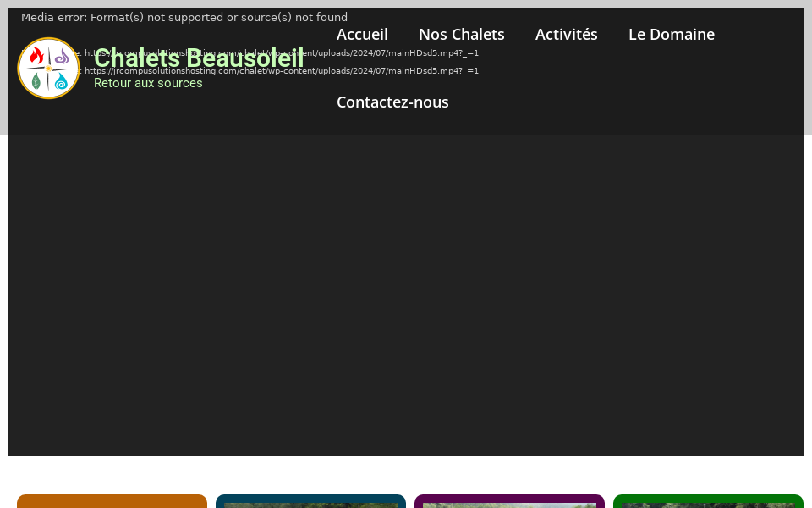This screenshot has width=812, height=508.
Task: Click the water swirl symbol in the logo
Action: click(61, 81)
